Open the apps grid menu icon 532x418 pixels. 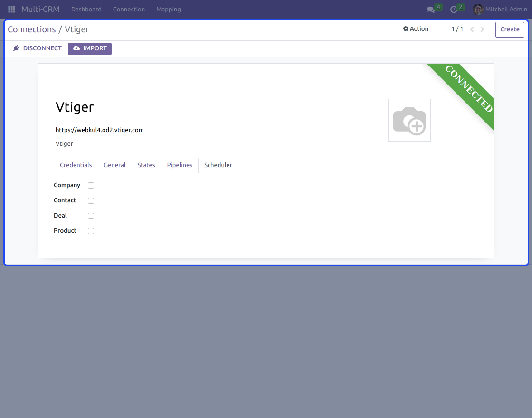[11, 9]
